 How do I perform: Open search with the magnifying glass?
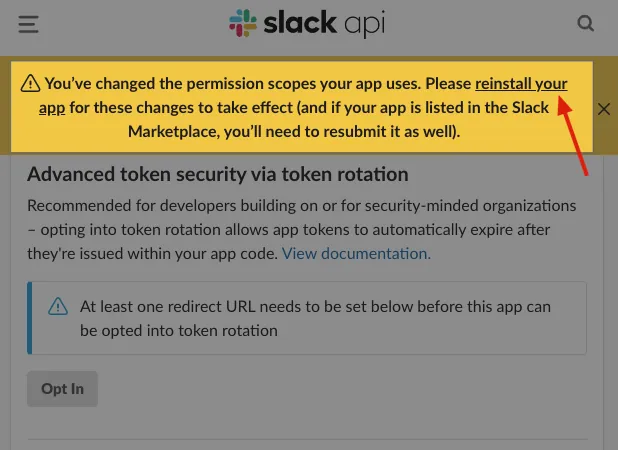(x=586, y=24)
